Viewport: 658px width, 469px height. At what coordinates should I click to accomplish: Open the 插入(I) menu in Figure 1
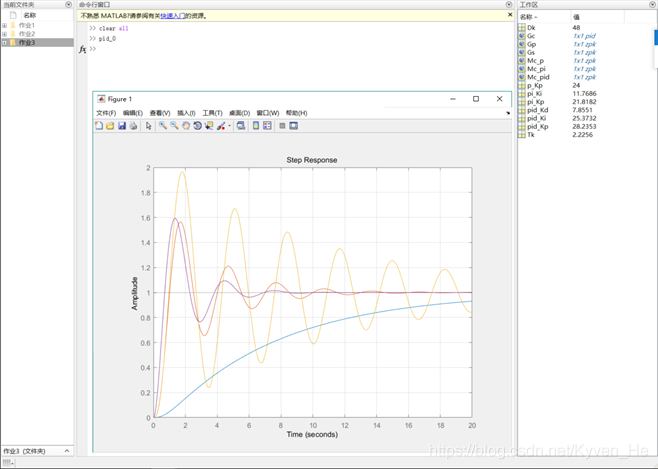click(x=186, y=113)
